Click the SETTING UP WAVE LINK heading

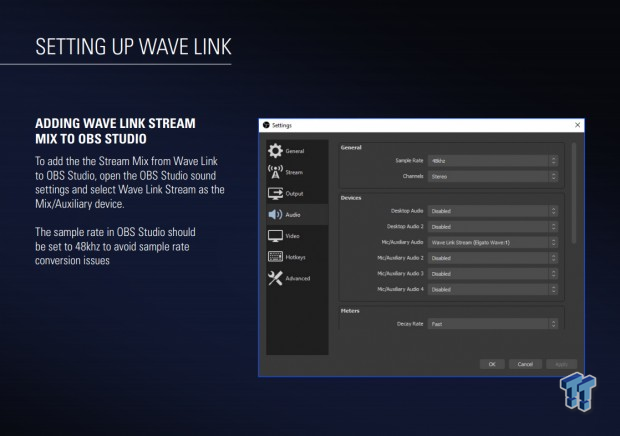(x=133, y=47)
